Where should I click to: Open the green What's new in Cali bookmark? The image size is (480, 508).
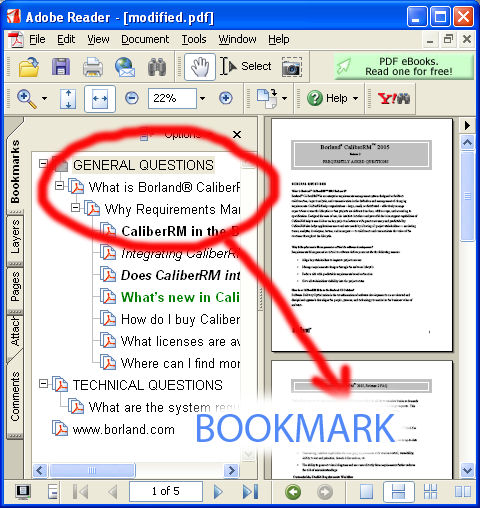pos(180,297)
